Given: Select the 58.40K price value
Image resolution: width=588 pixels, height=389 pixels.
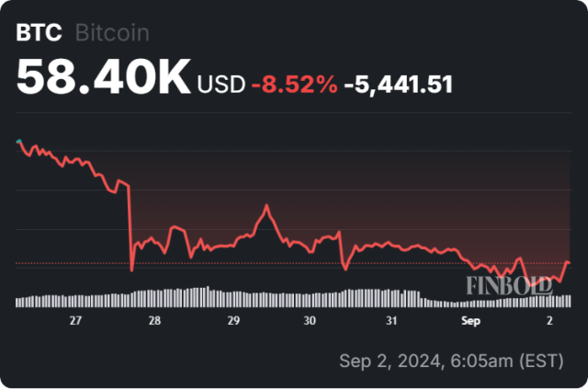Looking at the screenshot, I should pyautogui.click(x=102, y=79).
